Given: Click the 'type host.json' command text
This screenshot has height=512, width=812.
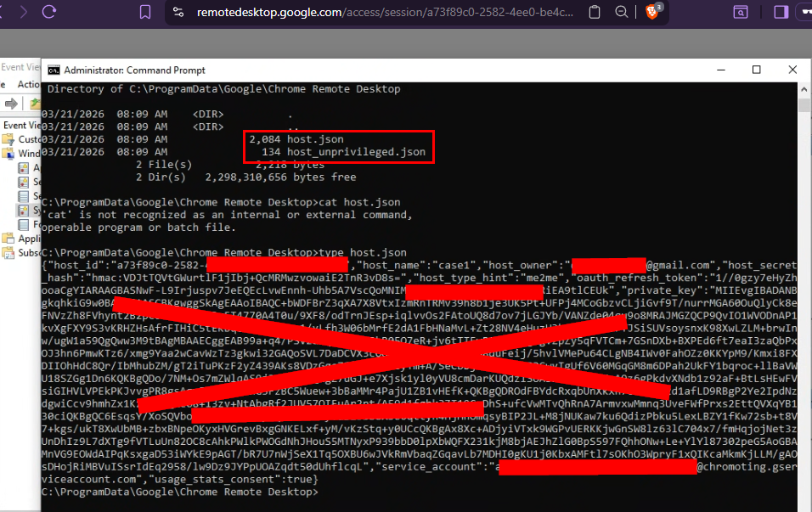Looking at the screenshot, I should click(x=363, y=253).
